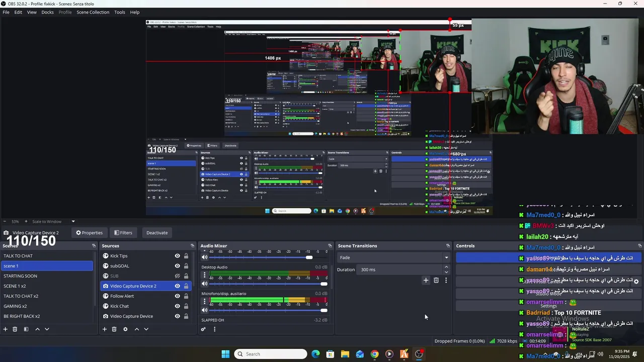Screen dimensions: 644x362
Task: Remove selected scene with trash icon
Action: [15, 329]
